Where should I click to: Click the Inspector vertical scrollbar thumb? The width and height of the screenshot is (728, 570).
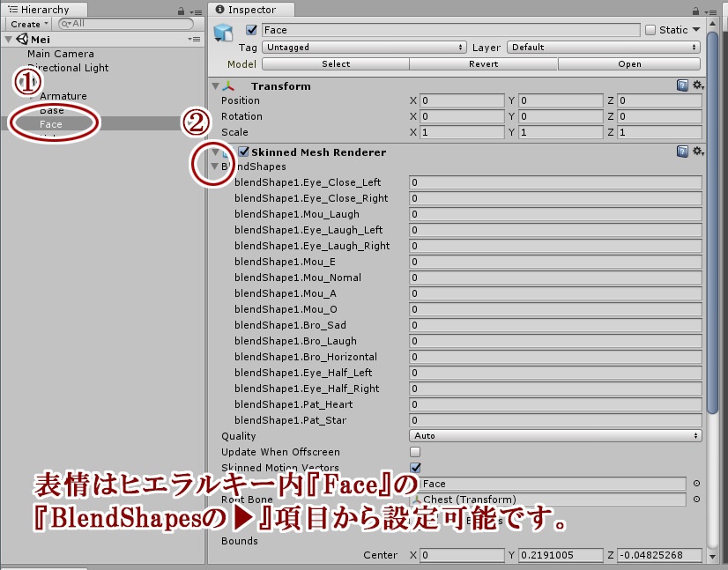tap(712, 222)
